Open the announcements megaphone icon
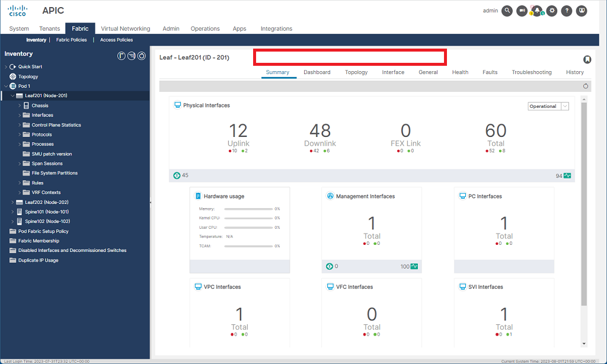Viewport: 607px width, 364px height. point(522,11)
